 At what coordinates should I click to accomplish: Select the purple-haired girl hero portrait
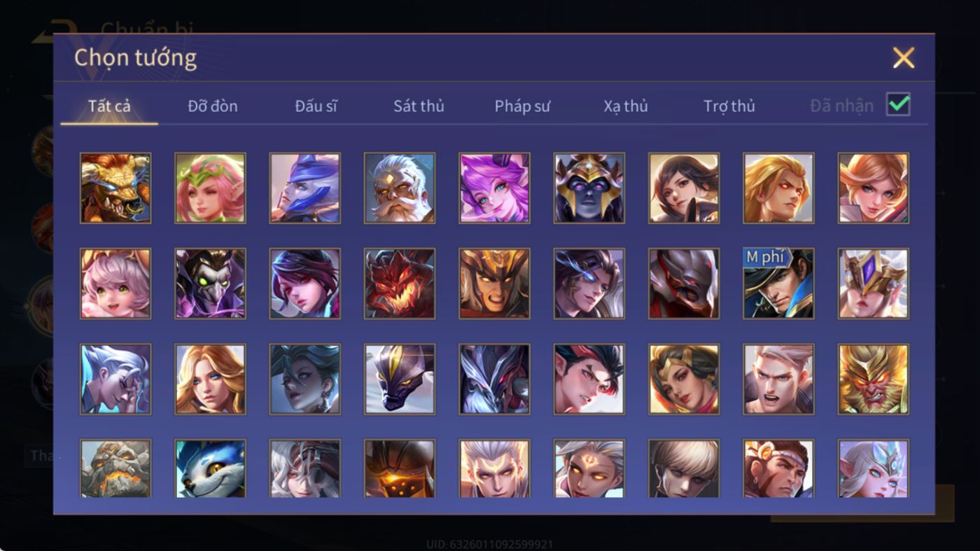tap(494, 188)
